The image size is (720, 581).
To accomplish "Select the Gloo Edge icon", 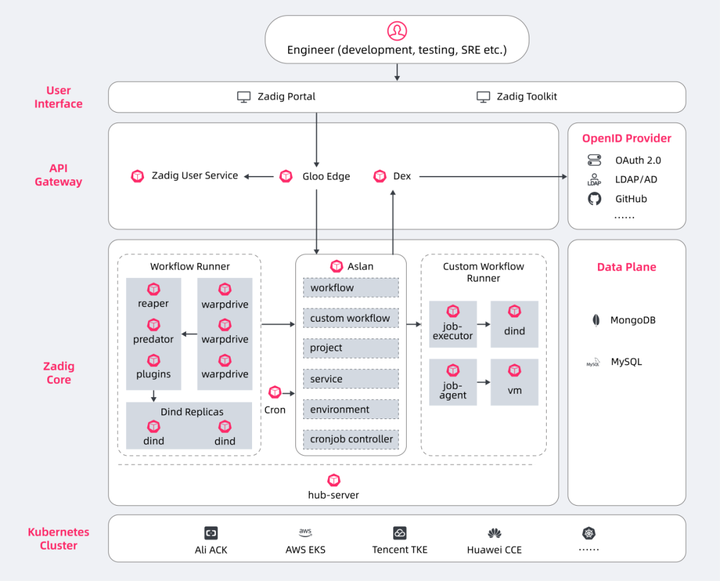I will tap(286, 176).
